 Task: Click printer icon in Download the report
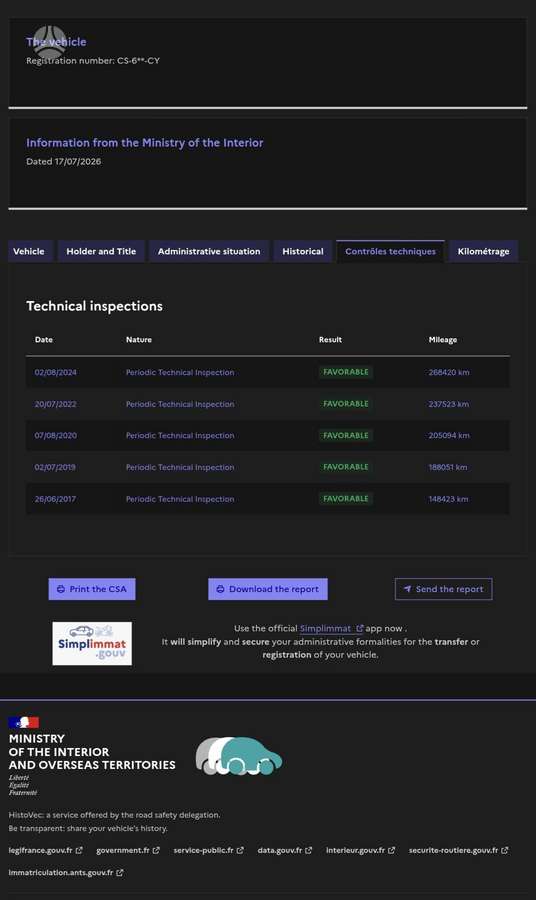[x=220, y=589]
